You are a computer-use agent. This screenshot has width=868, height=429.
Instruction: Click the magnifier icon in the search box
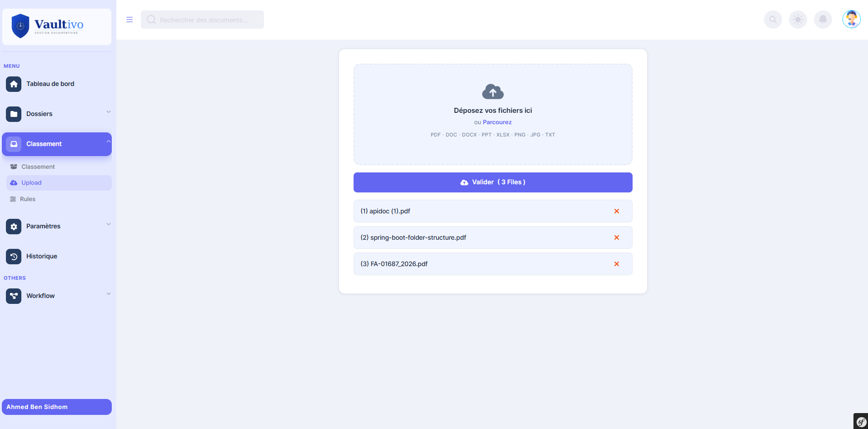tap(151, 20)
